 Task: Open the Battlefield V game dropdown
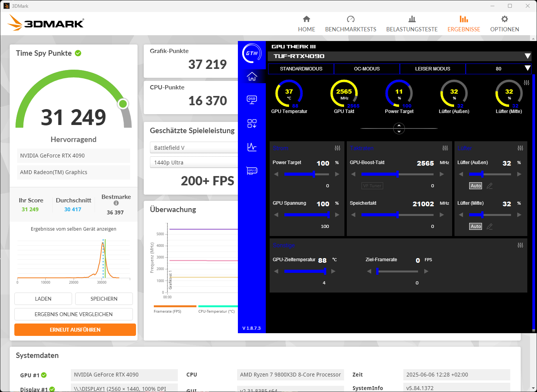pos(194,147)
